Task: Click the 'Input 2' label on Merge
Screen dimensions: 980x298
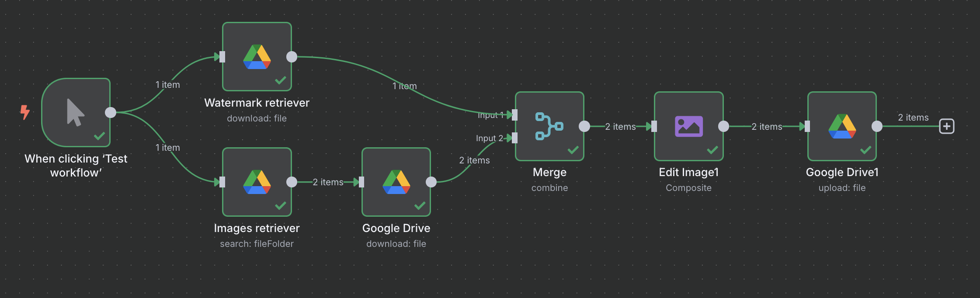Action: [x=490, y=138]
